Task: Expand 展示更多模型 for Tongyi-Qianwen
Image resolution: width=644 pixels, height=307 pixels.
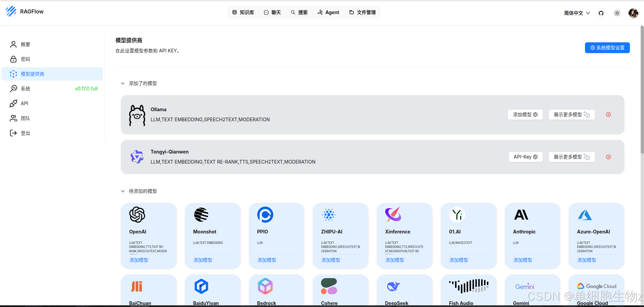Action: click(x=572, y=157)
